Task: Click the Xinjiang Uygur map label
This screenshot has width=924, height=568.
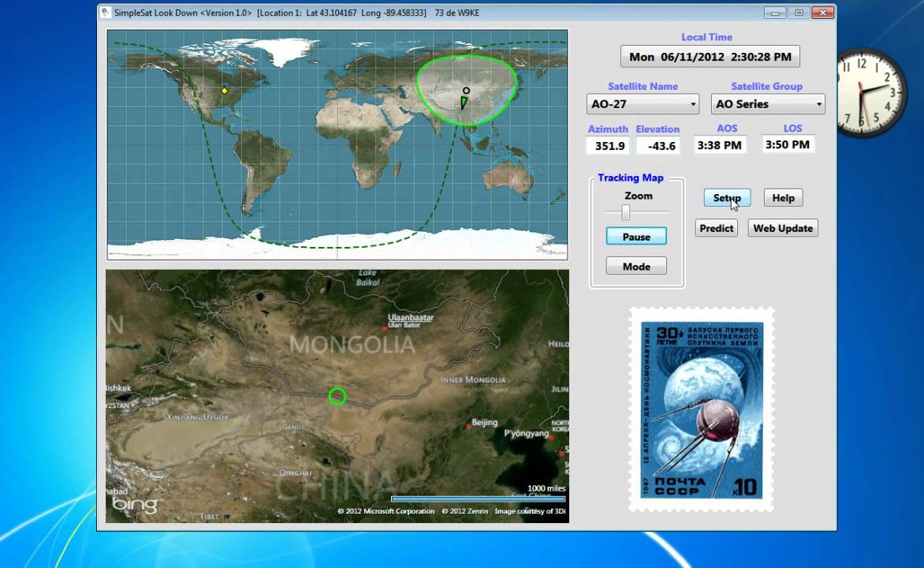Action: point(197,417)
